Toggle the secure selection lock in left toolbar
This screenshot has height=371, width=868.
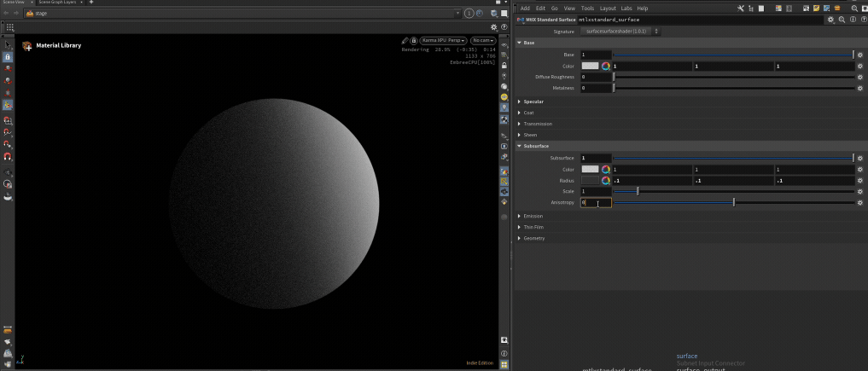[x=8, y=57]
